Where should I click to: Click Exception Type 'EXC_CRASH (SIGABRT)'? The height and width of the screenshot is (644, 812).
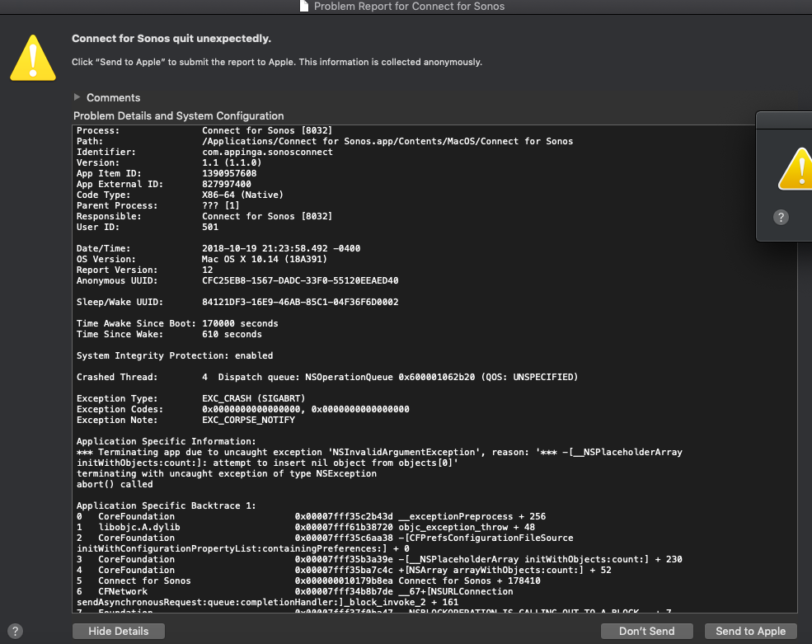coord(253,398)
